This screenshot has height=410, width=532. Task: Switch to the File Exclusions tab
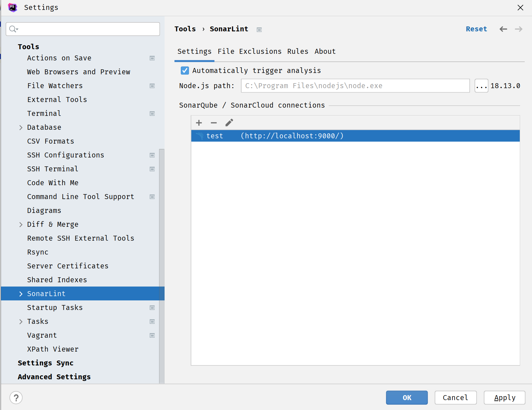tap(249, 51)
